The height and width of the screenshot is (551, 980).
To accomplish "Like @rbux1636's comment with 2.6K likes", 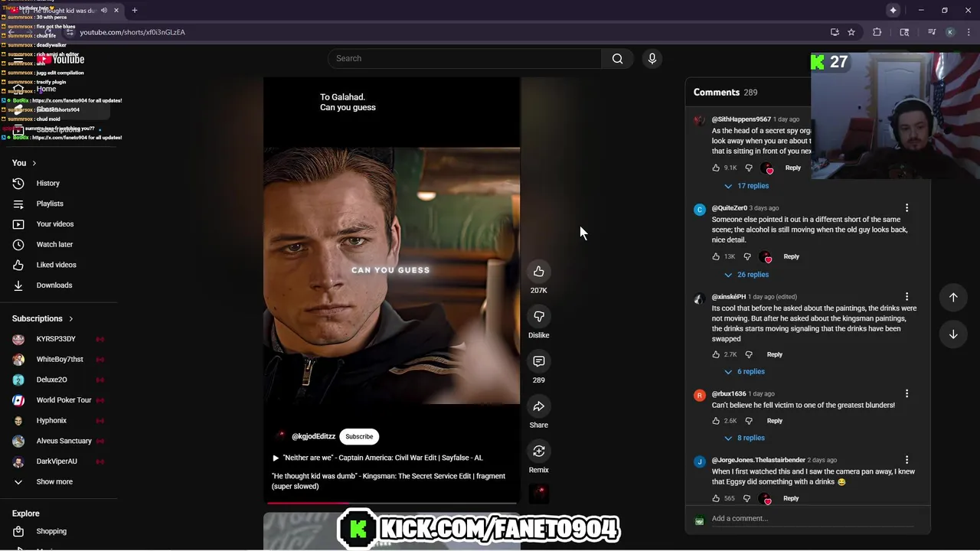I will (716, 421).
